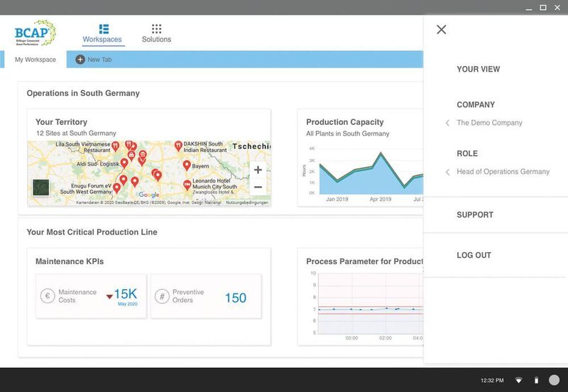The image size is (568, 392).
Task: Open YOUR VIEW in the side panel
Action: coord(478,69)
